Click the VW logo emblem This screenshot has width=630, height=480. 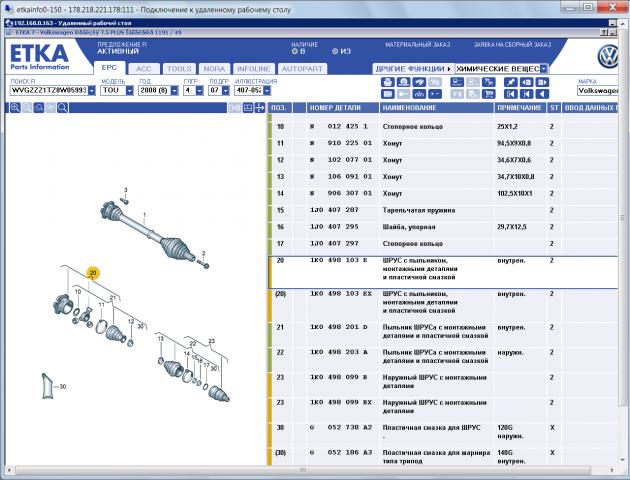[x=608, y=56]
